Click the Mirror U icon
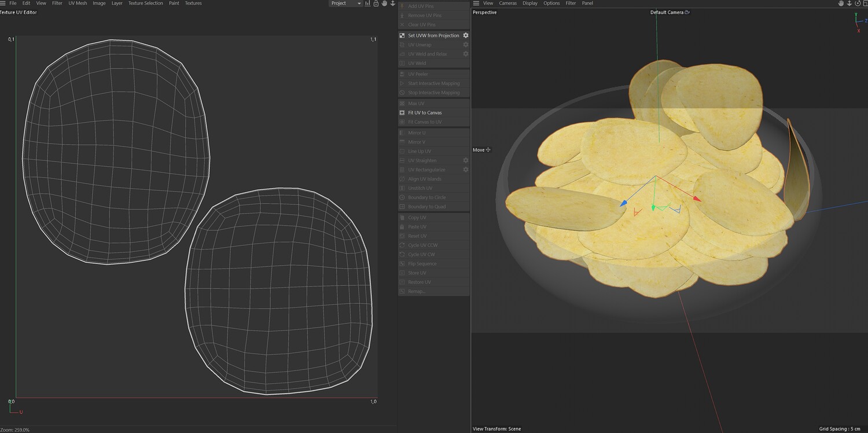868x433 pixels. pos(402,133)
